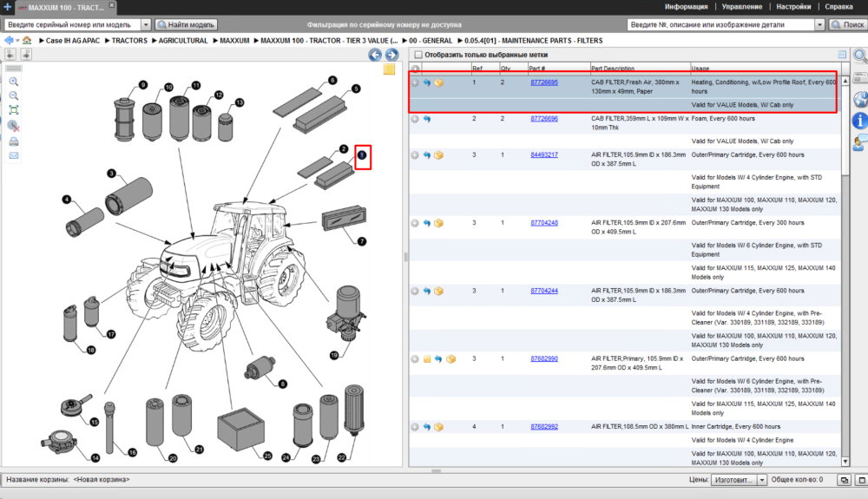
Task: Click the blue arrow icon for part 87726696
Action: pos(427,119)
